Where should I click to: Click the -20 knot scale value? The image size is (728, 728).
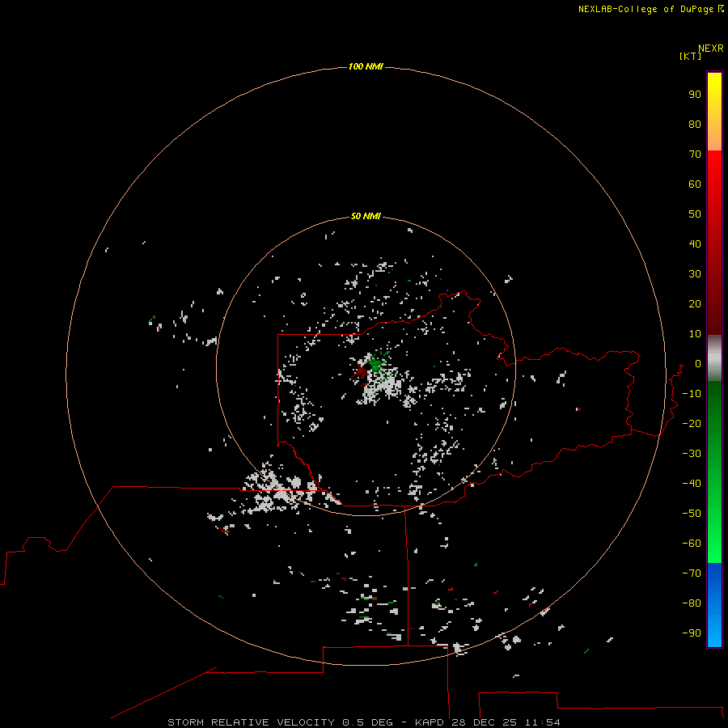pyautogui.click(x=692, y=424)
